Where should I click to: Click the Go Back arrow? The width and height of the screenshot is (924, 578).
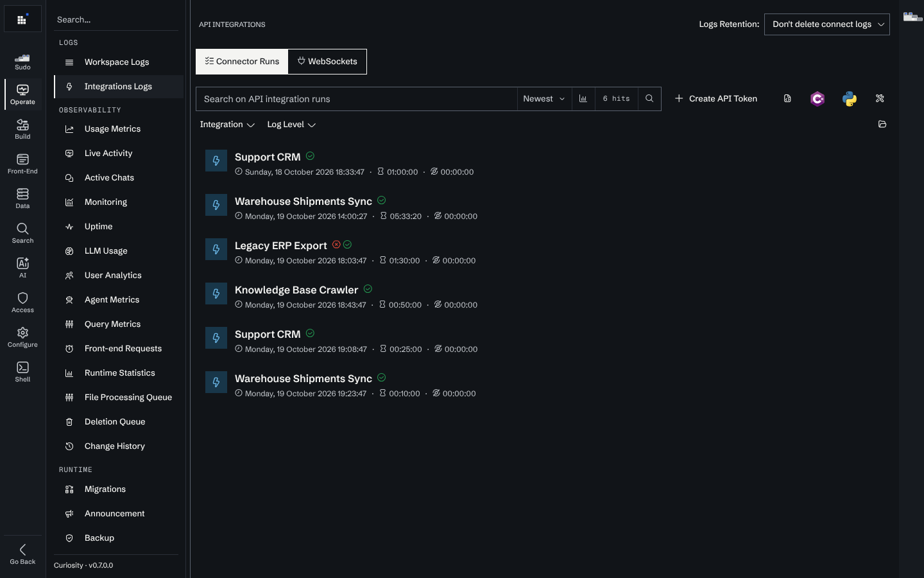click(x=22, y=554)
